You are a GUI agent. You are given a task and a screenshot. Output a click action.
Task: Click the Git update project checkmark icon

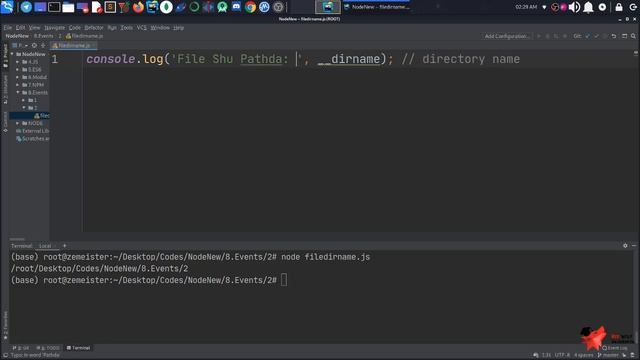[587, 36]
